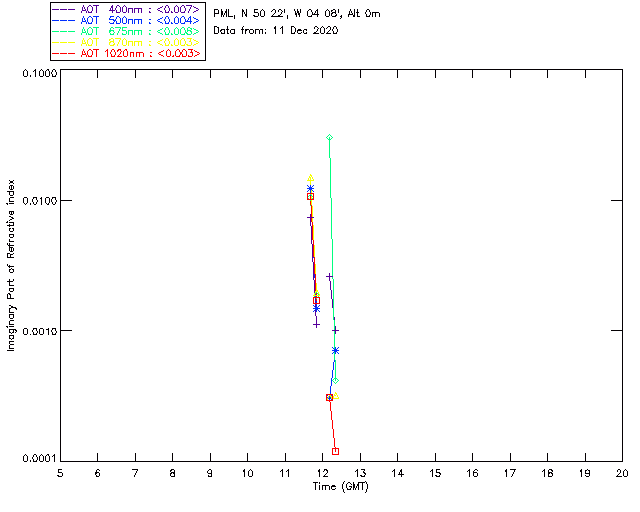Click the red dashed line sample in legend
The image size is (640, 512).
pyautogui.click(x=64, y=53)
